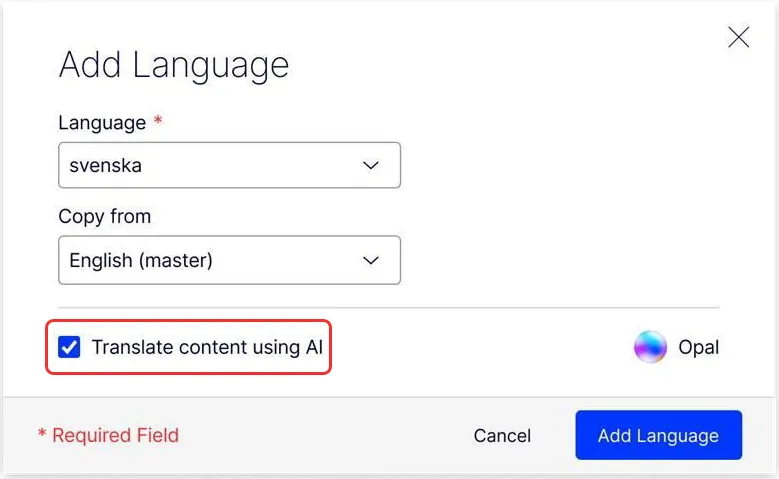Click the English (master) text value

tap(141, 260)
